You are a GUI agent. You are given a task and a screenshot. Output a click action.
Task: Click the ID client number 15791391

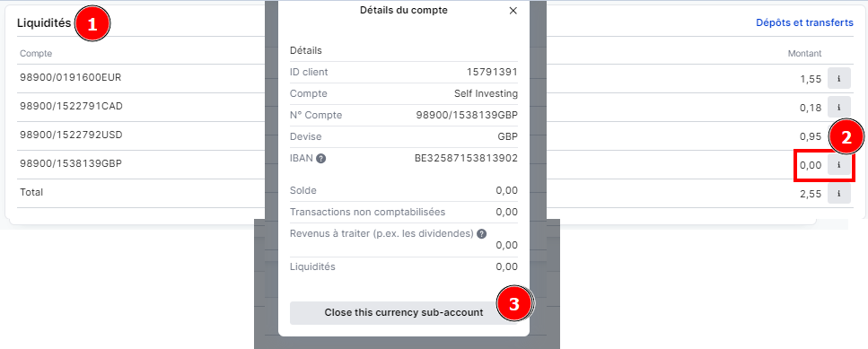coord(492,72)
